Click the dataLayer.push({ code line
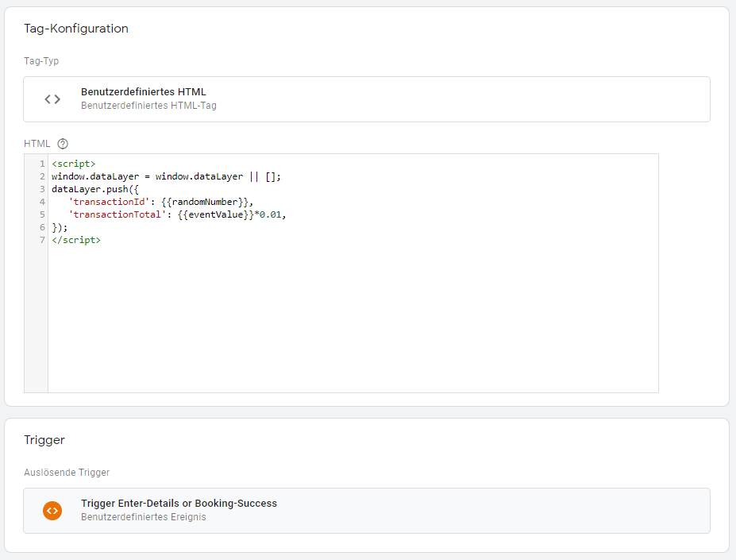This screenshot has height=560, width=736. pos(95,189)
